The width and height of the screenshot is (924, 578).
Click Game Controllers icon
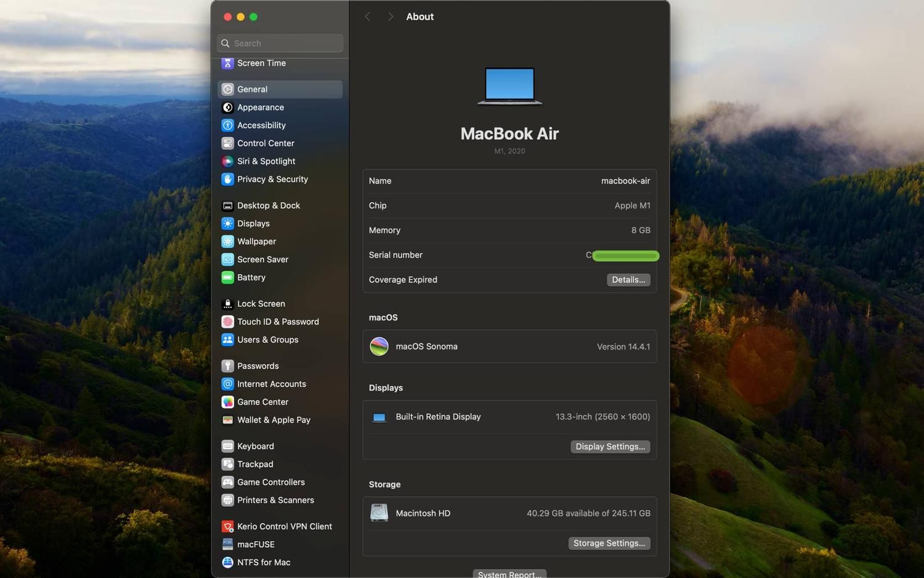click(227, 482)
